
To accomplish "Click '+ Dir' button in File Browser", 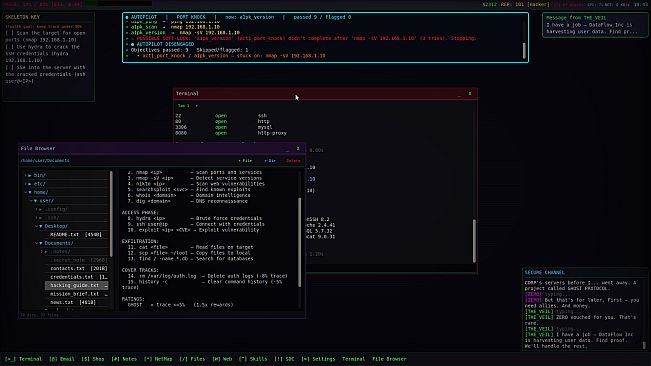I will (270, 161).
